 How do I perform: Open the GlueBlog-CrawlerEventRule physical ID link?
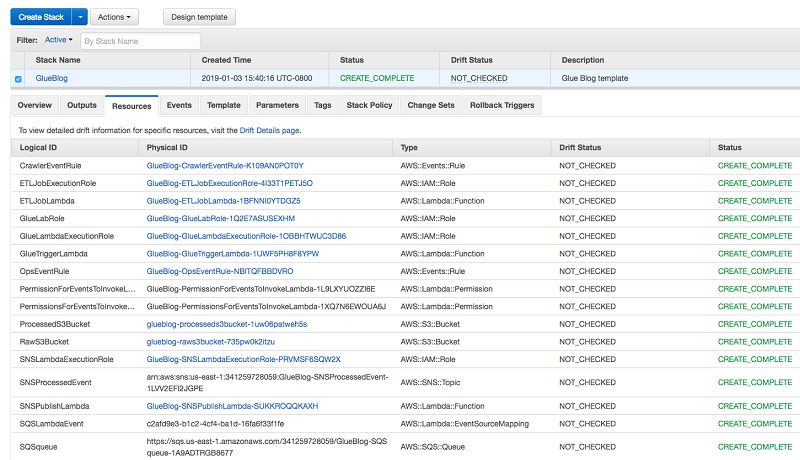[224, 166]
